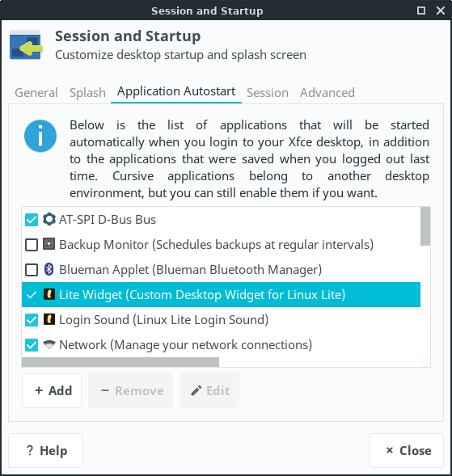Switch to the General tab
The image size is (452, 476).
pyautogui.click(x=36, y=93)
